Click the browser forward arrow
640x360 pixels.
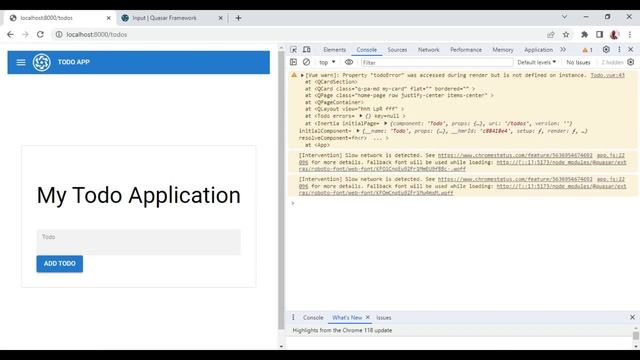click(25, 35)
